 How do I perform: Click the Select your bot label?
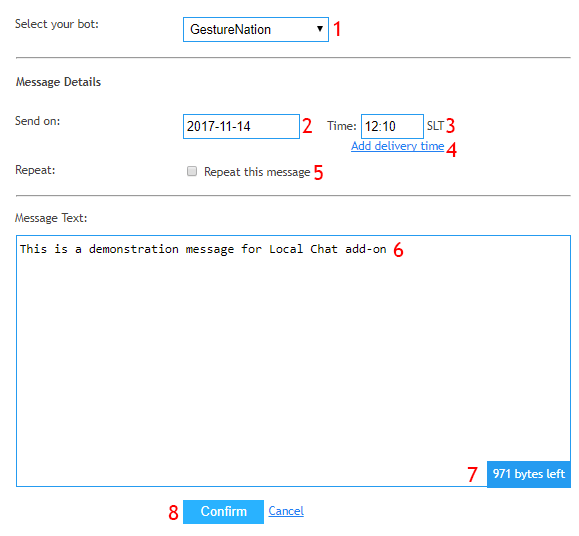coord(57,24)
